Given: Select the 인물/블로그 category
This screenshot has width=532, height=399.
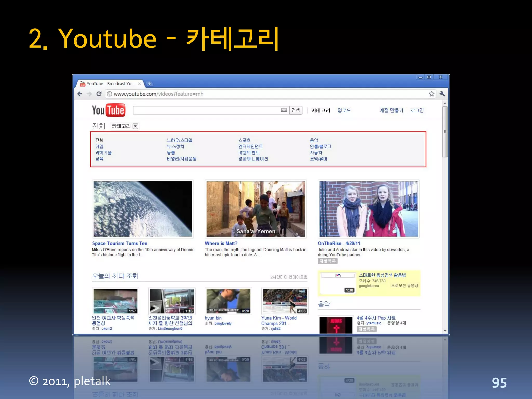Looking at the screenshot, I should pos(321,147).
